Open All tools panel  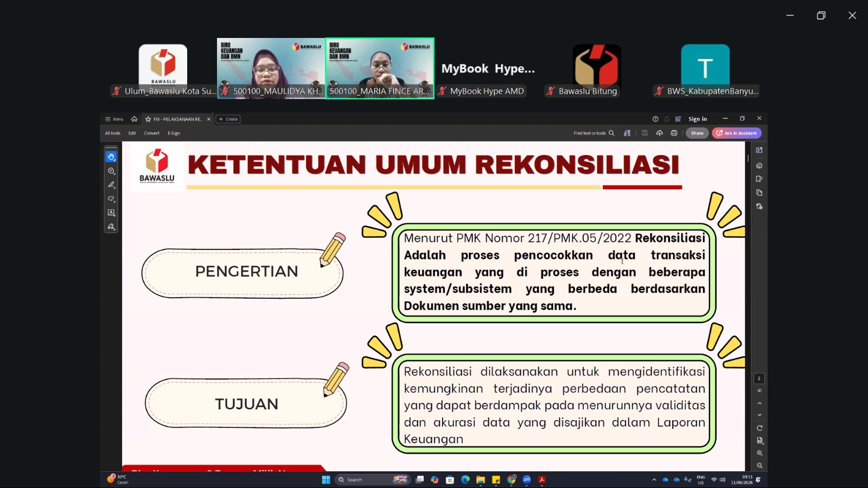pos(112,133)
